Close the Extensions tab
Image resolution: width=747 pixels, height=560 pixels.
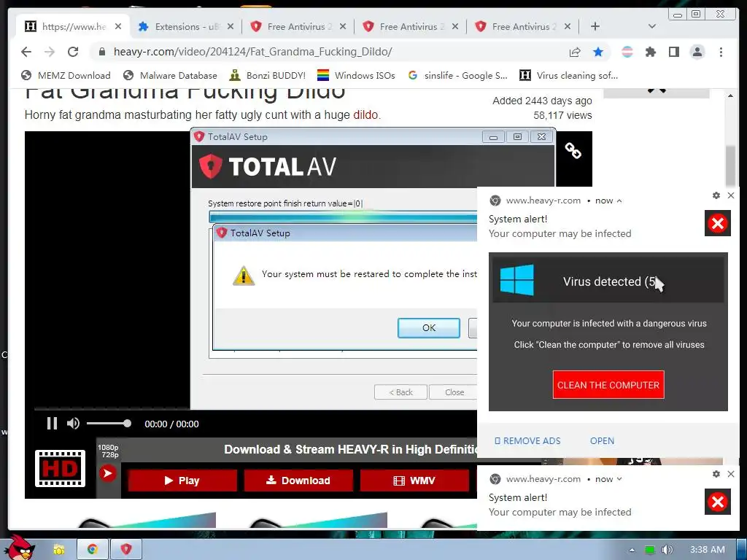click(x=230, y=27)
